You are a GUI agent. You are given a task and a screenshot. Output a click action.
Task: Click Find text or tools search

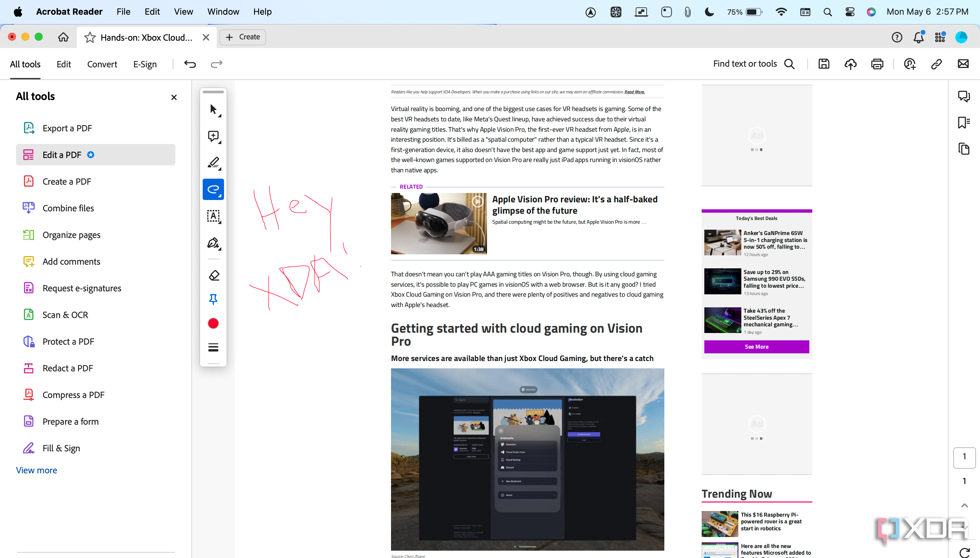click(x=754, y=64)
